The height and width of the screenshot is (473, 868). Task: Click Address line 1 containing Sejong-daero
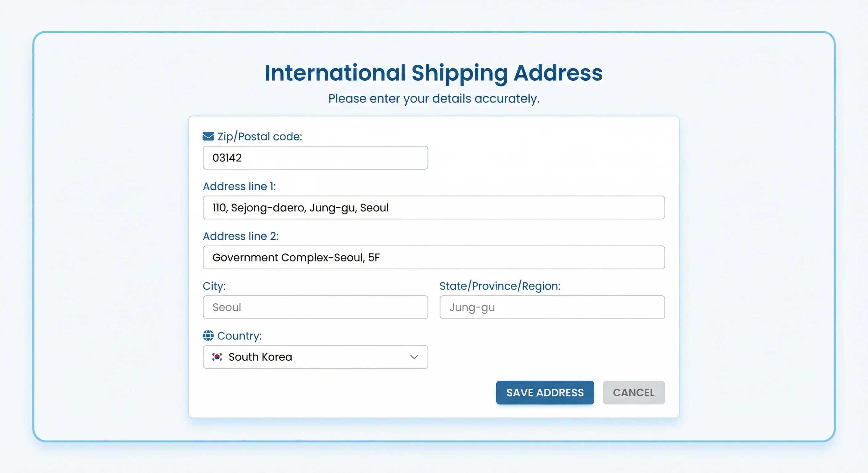click(433, 208)
